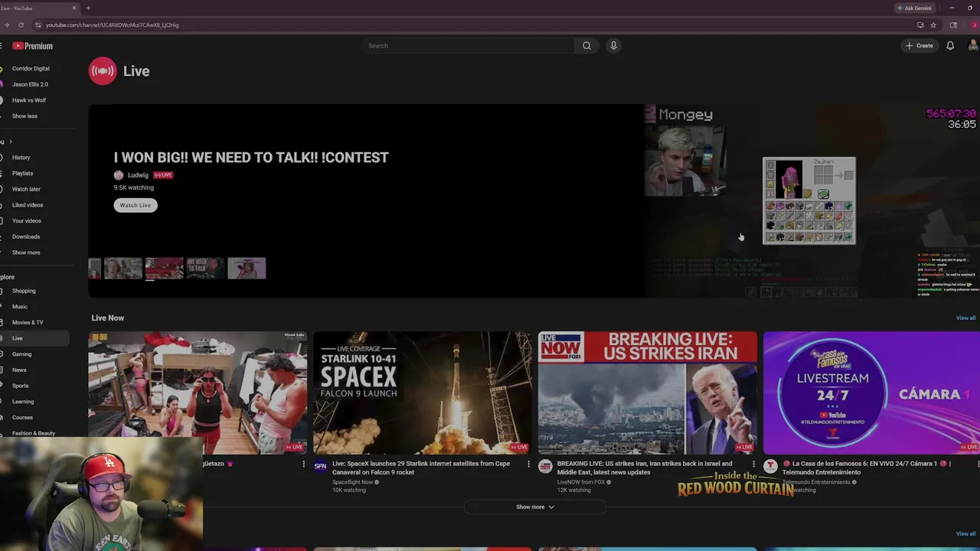Open Courses in Explore
This screenshot has height=551, width=980.
click(22, 418)
